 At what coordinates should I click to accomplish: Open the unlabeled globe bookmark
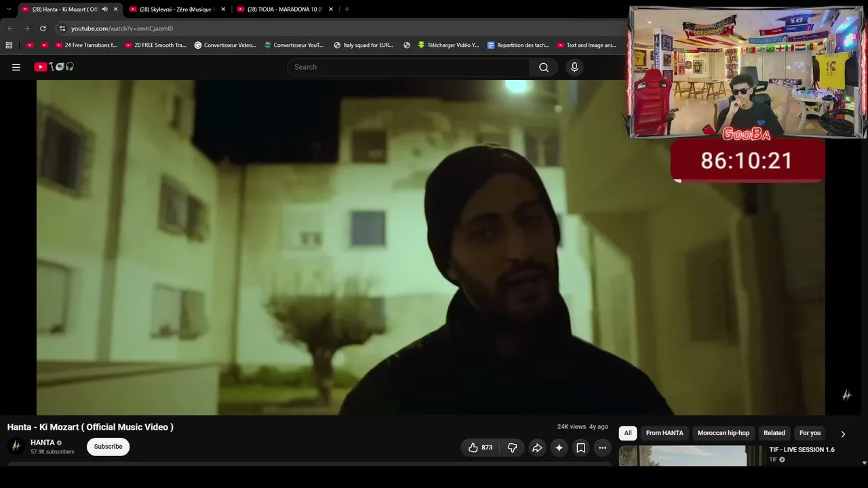(x=407, y=45)
